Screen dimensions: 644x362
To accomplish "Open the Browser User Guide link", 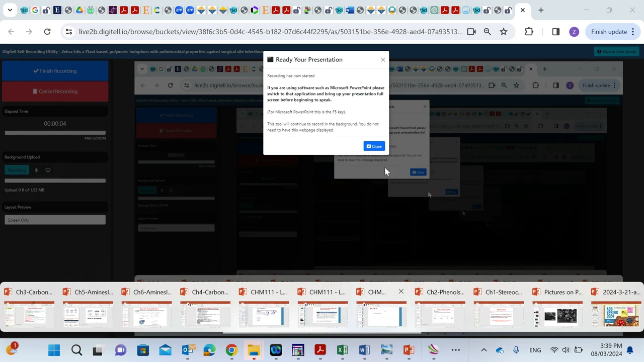I will 616,52.
